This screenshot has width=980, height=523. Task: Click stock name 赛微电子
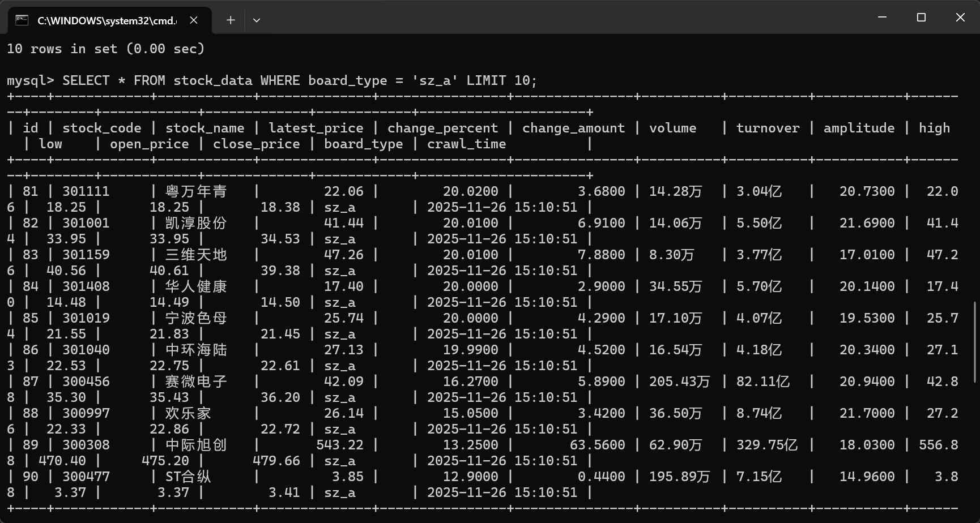196,382
